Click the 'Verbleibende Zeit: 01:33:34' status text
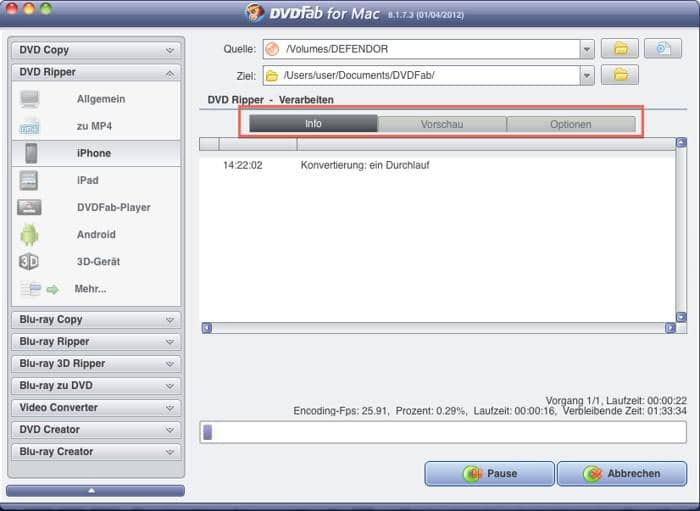This screenshot has width=700, height=511. tap(625, 411)
